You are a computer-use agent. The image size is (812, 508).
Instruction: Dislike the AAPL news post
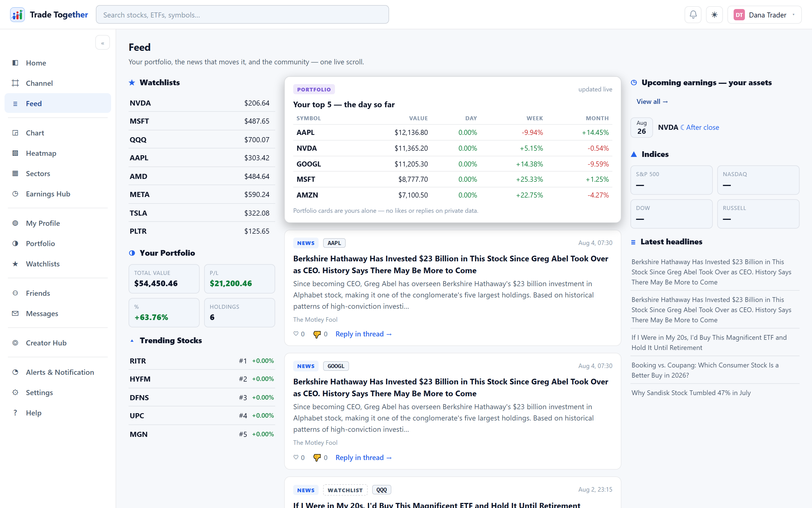pyautogui.click(x=317, y=334)
